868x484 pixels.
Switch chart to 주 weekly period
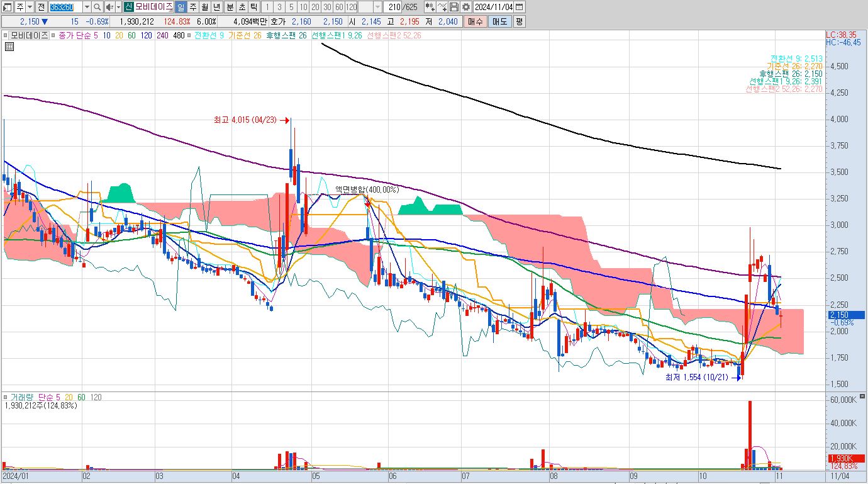[x=193, y=8]
